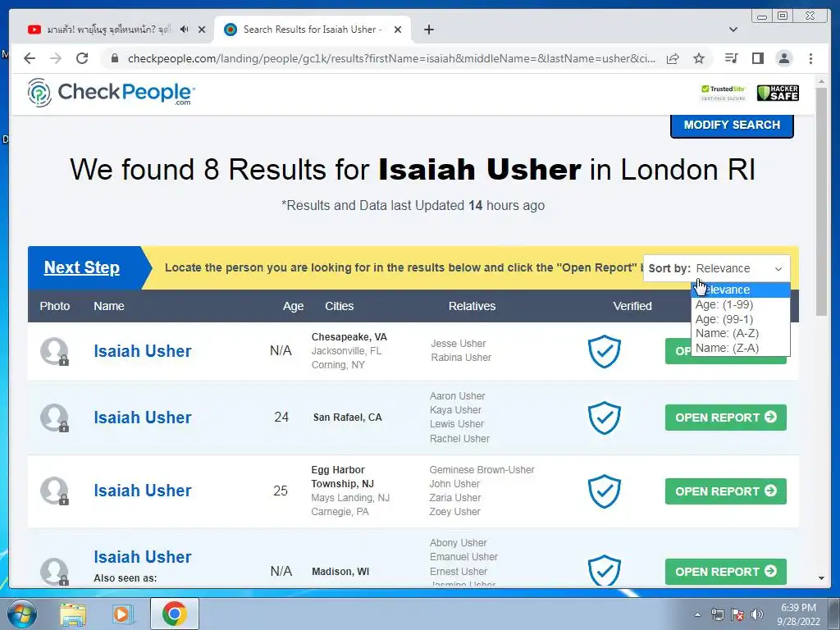Screen dimensions: 840x630
Task: Open Chrome's three-dot menu
Action: pos(810,58)
